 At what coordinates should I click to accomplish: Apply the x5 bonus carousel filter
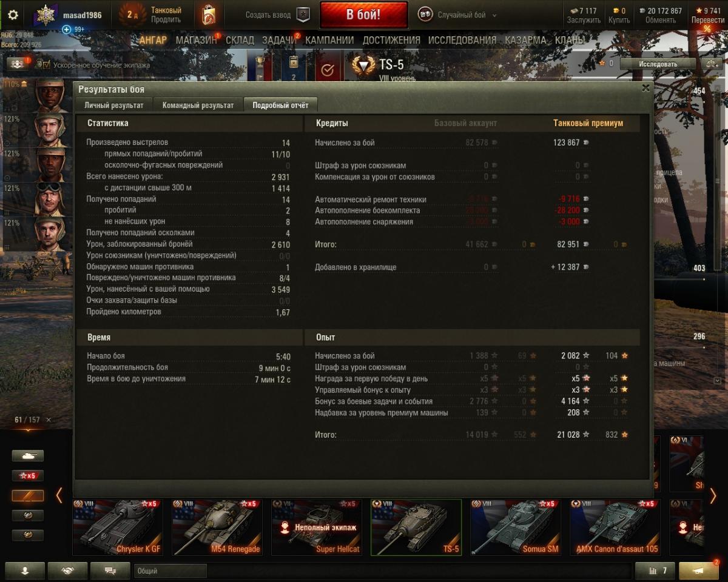click(x=28, y=476)
